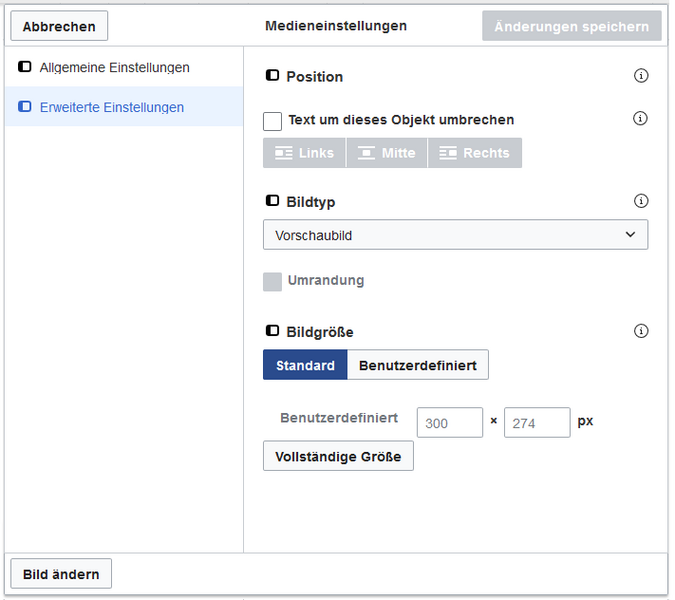Click the Allgemeine Einstellungen sidebar icon

point(25,67)
